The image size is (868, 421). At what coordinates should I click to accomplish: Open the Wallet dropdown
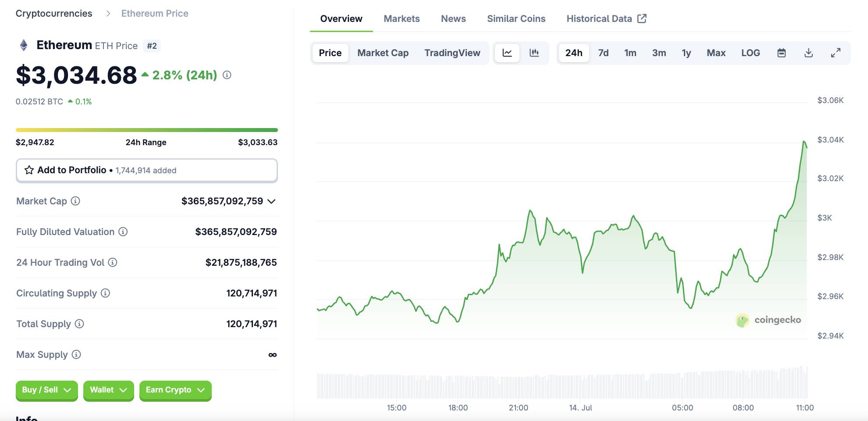tap(108, 390)
